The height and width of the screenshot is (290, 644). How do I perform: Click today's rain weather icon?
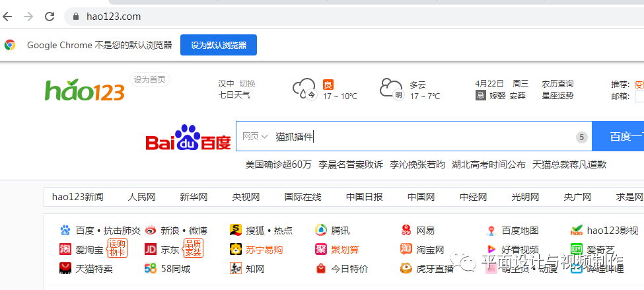point(304,89)
